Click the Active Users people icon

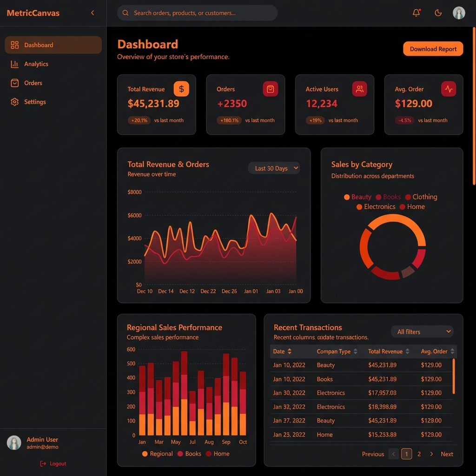click(x=359, y=89)
